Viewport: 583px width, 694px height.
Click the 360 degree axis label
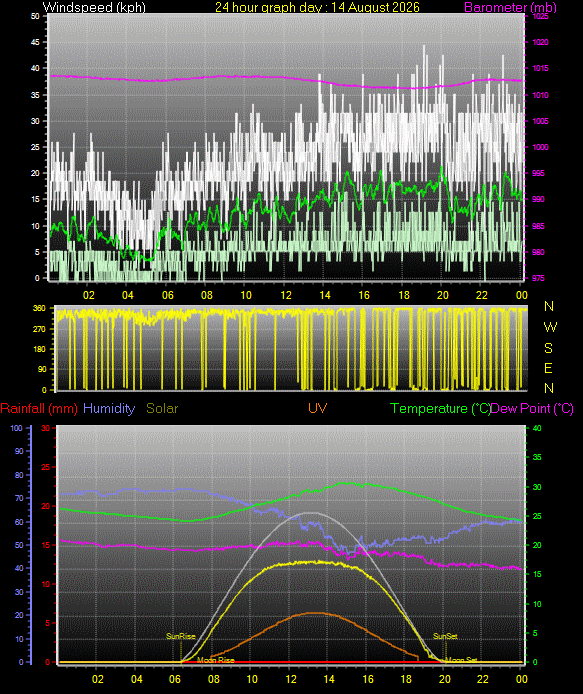tap(40, 308)
